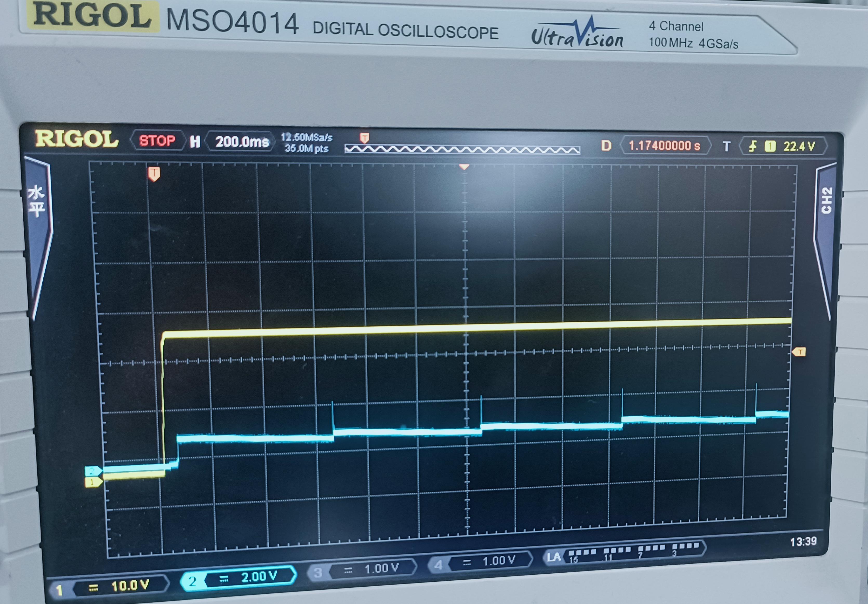Click the channel 1 yellow ground marker
The height and width of the screenshot is (604, 868).
pos(93,482)
